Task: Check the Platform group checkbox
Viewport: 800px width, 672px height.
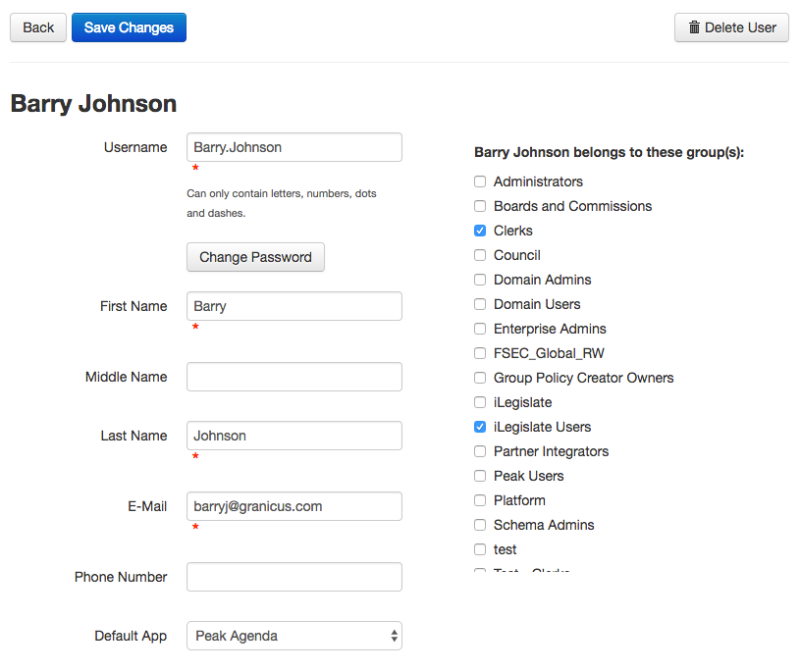Action: [x=480, y=500]
